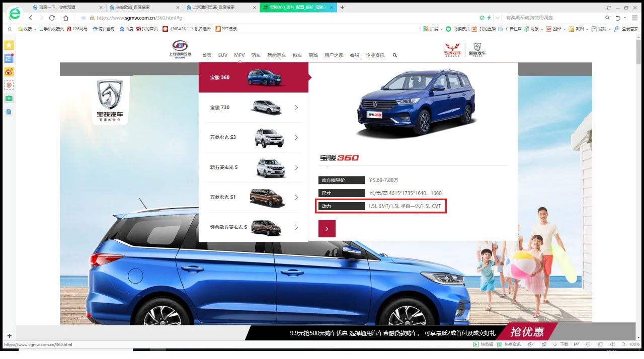Open the MPV nav menu item
Screen dimensions: 644x359
point(239,55)
